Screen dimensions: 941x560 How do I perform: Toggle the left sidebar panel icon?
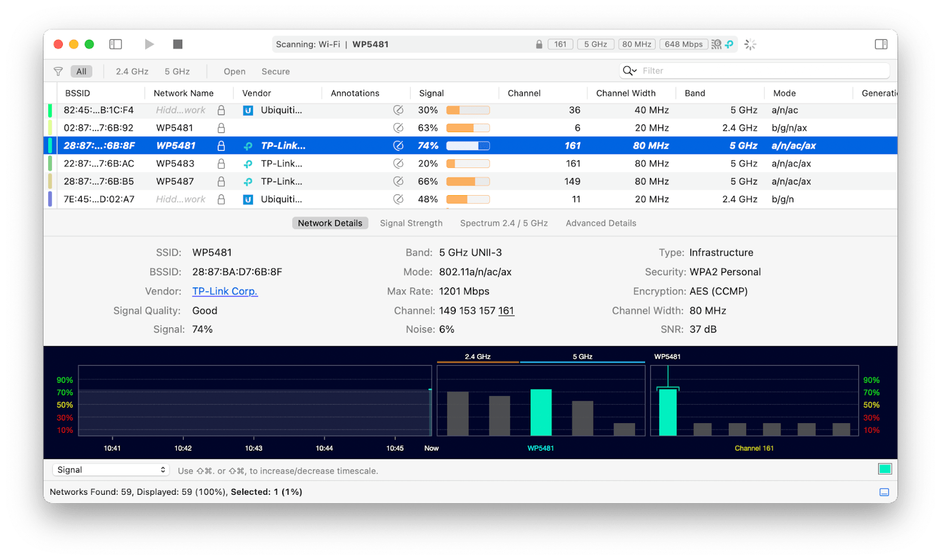[x=116, y=44]
